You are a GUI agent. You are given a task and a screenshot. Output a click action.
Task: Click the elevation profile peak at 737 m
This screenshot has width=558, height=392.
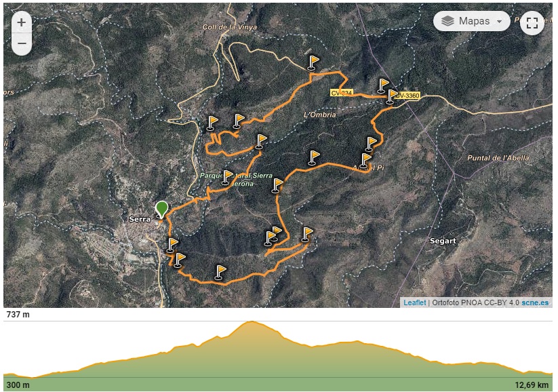click(252, 322)
